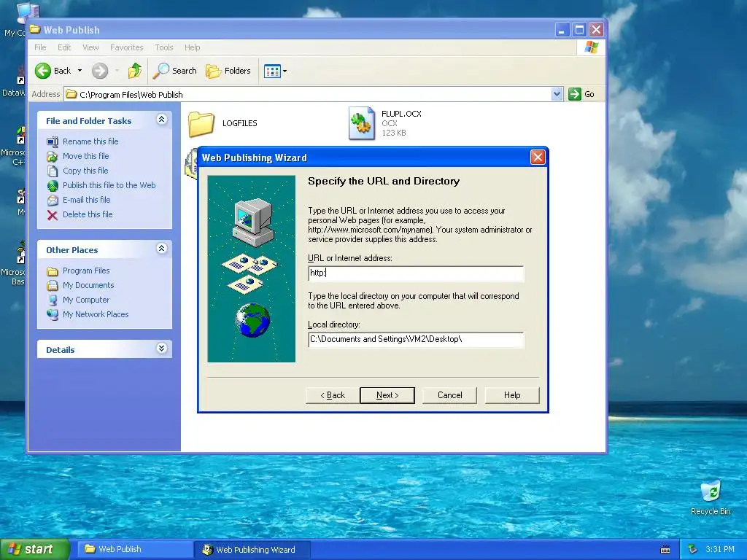Expand the Address bar dropdown arrow
This screenshot has height=560, width=747.
point(557,94)
